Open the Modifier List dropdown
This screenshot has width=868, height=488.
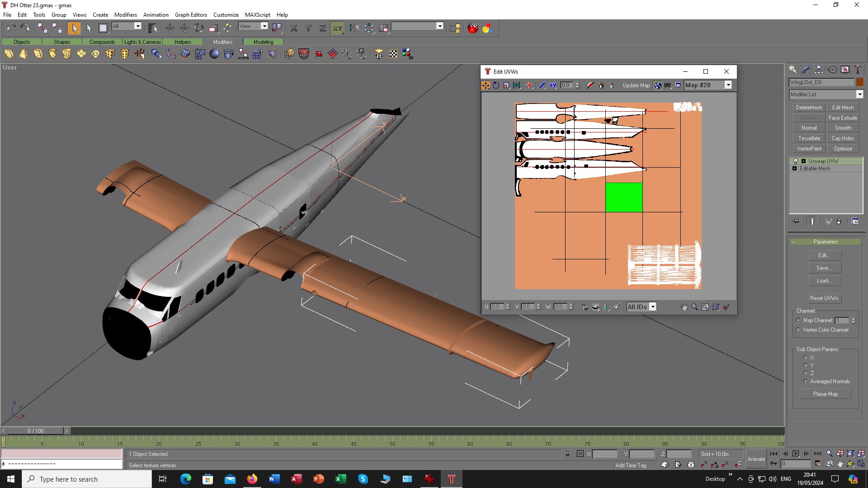tap(859, 94)
